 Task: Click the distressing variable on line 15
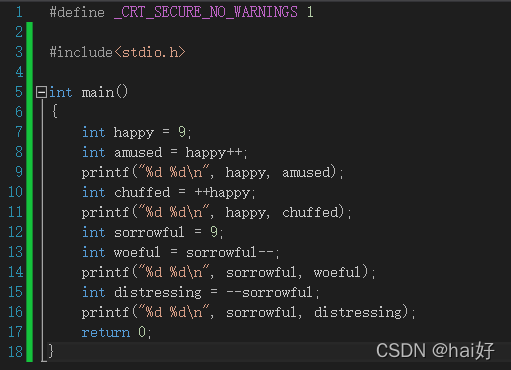click(x=158, y=293)
